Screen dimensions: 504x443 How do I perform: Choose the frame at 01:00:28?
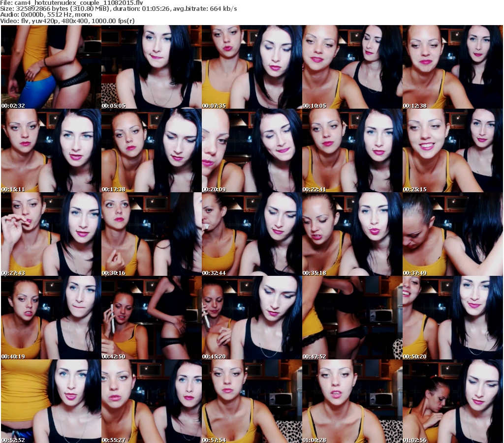coord(352,401)
